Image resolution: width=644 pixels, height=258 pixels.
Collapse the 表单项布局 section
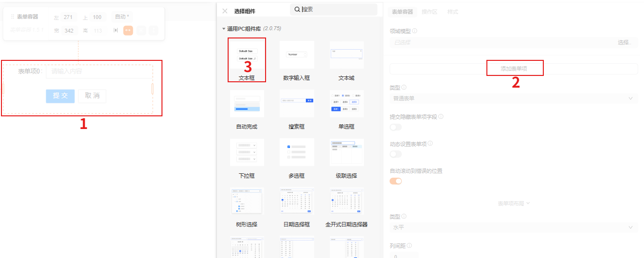click(514, 203)
